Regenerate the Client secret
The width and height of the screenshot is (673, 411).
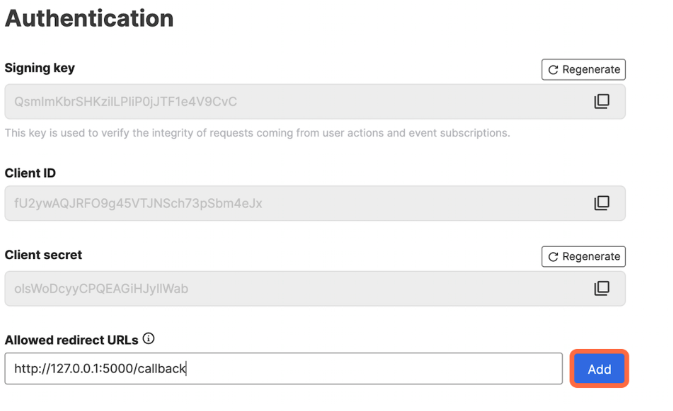click(583, 257)
